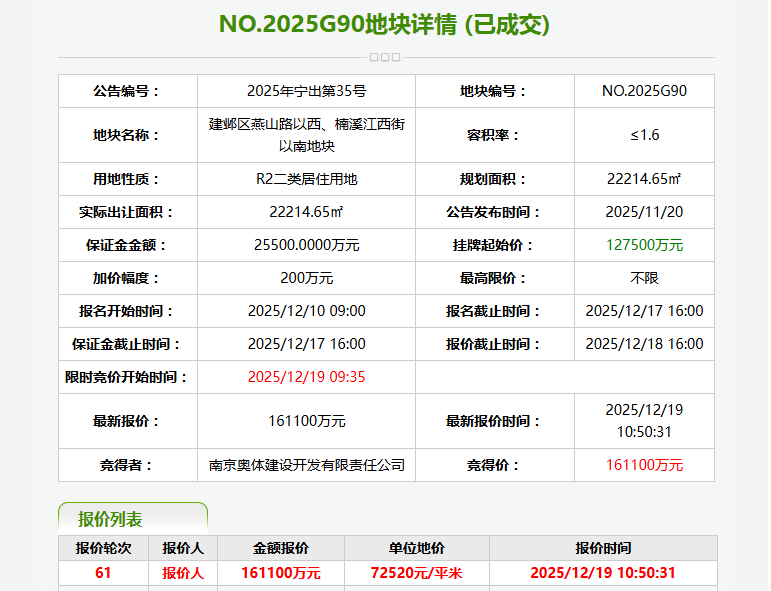Click the 公告发布时间 label

coord(494,212)
